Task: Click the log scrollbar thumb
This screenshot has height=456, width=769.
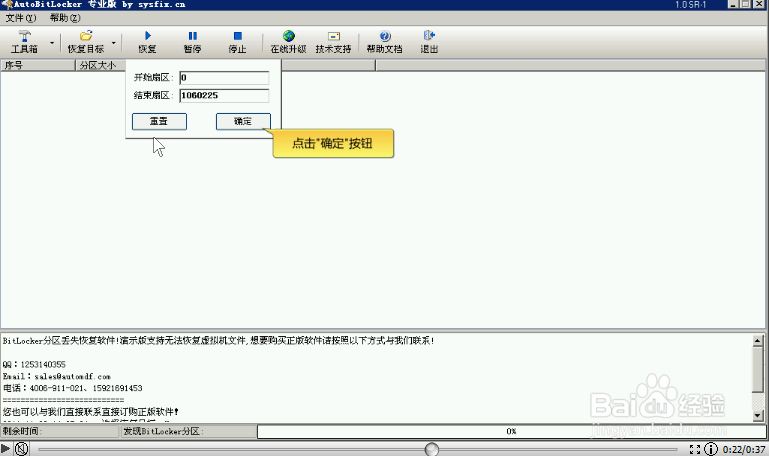Action: coord(758,369)
